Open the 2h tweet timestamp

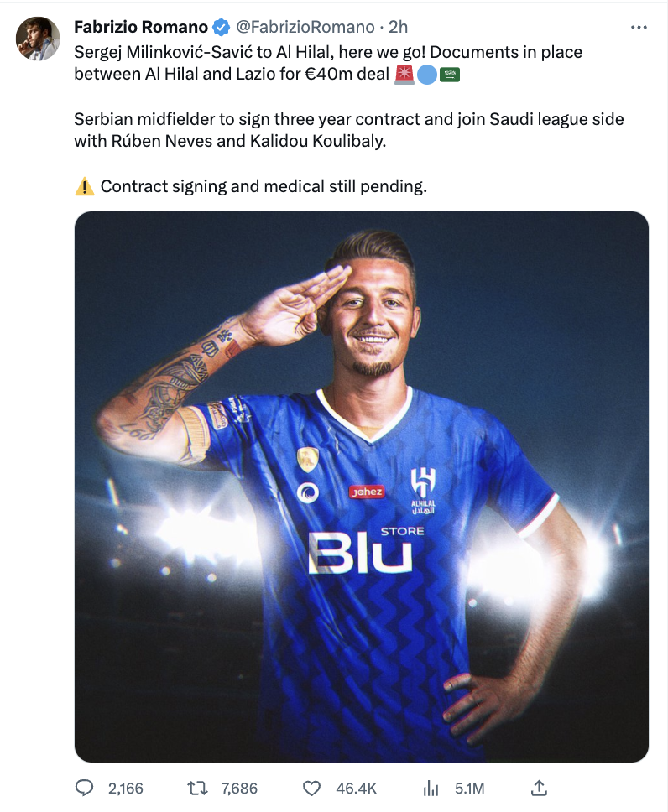(398, 27)
